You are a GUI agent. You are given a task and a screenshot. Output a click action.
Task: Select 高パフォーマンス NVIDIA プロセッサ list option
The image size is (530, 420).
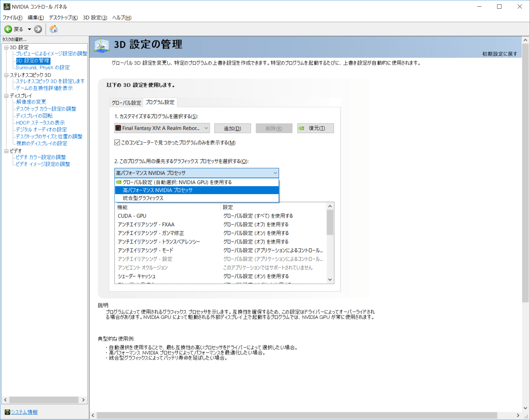[197, 190]
